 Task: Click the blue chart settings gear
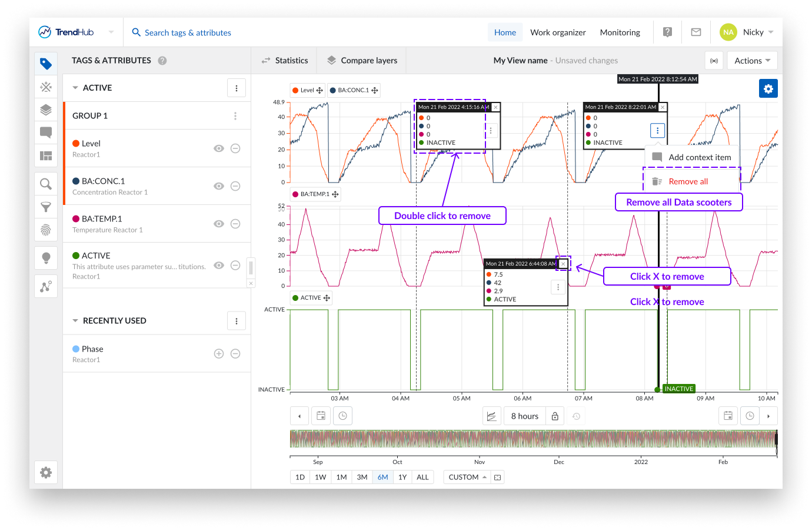768,88
